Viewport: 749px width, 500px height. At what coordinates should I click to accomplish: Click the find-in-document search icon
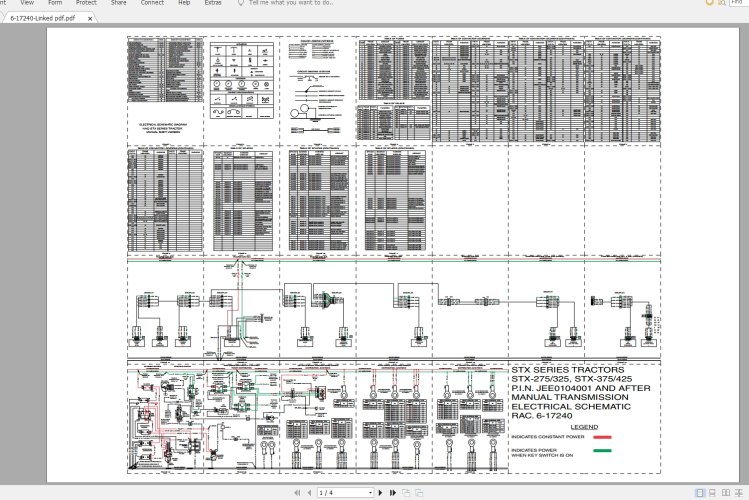tap(721, 2)
